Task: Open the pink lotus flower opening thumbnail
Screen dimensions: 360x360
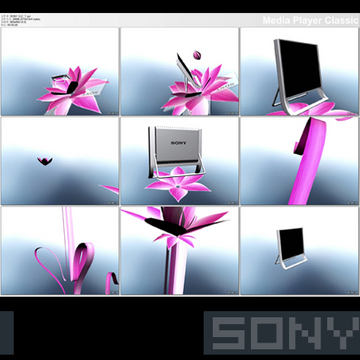Action: [x=60, y=72]
